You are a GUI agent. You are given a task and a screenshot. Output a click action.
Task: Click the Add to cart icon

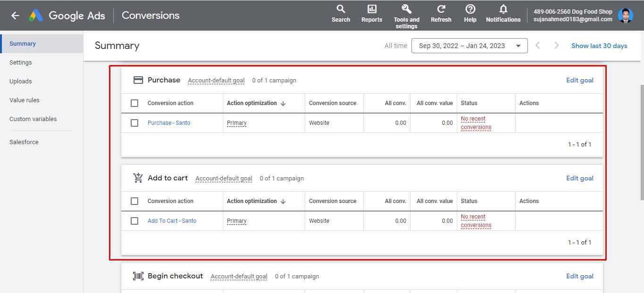(x=138, y=178)
